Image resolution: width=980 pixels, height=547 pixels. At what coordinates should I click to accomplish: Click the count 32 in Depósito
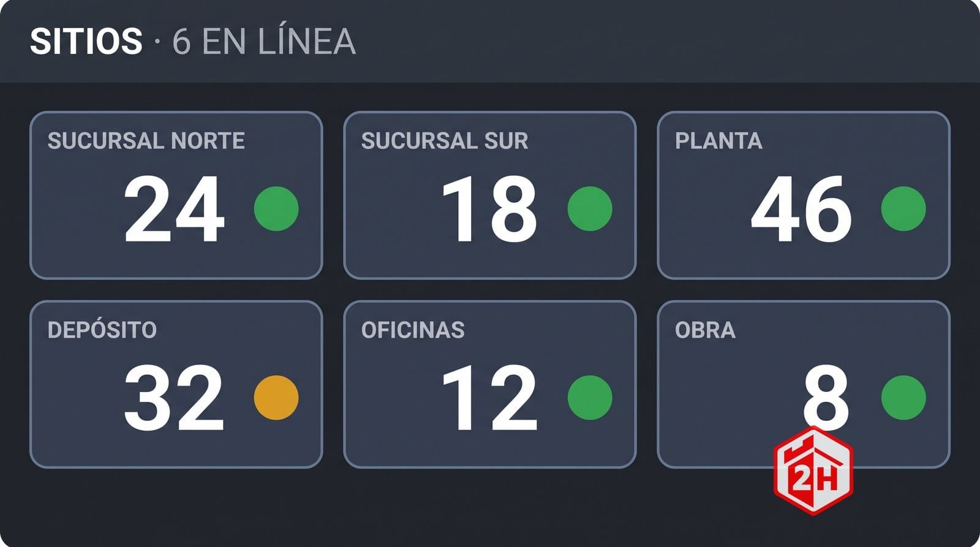point(174,398)
